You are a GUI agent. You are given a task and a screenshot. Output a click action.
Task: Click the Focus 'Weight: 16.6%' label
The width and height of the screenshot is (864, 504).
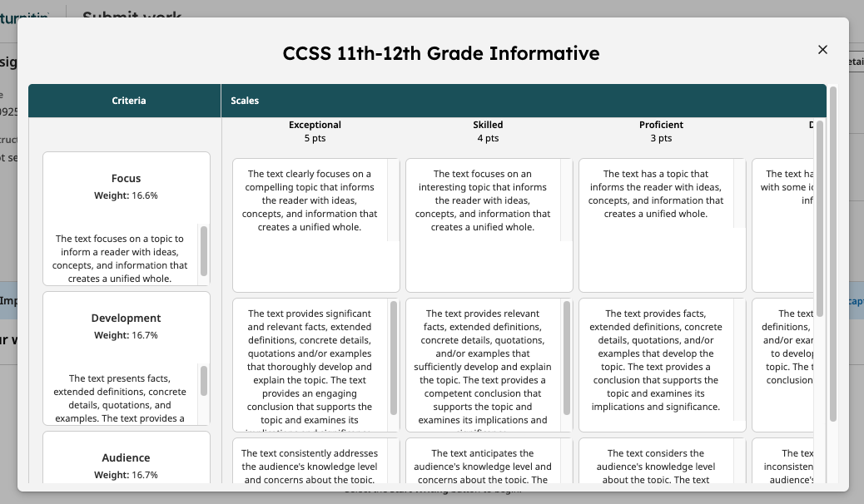127,195
